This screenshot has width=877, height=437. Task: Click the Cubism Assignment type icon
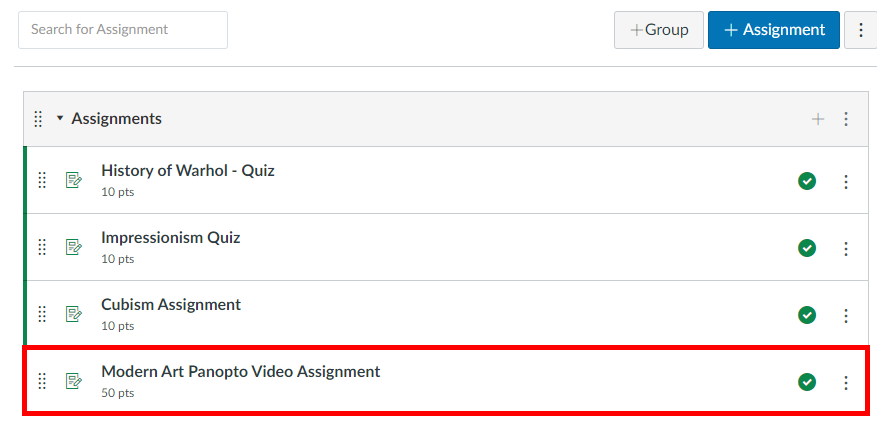(74, 314)
